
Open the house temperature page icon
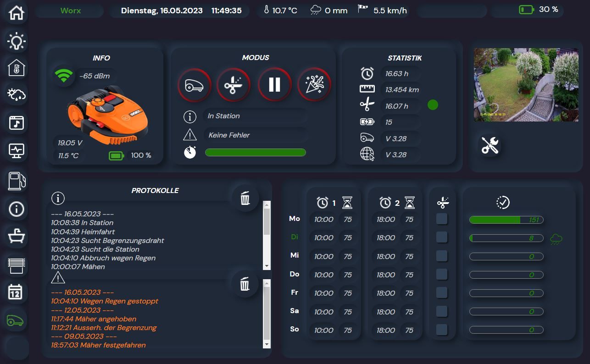[x=17, y=68]
